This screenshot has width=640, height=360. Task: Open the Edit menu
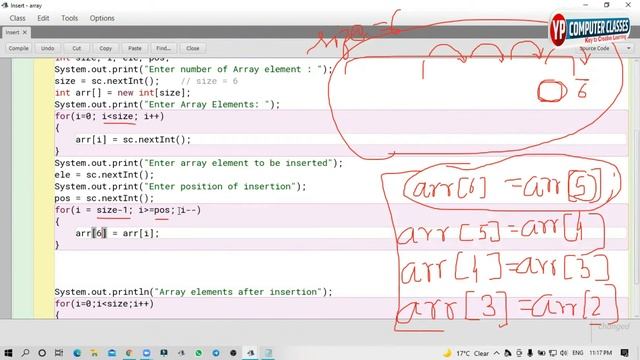click(x=43, y=18)
